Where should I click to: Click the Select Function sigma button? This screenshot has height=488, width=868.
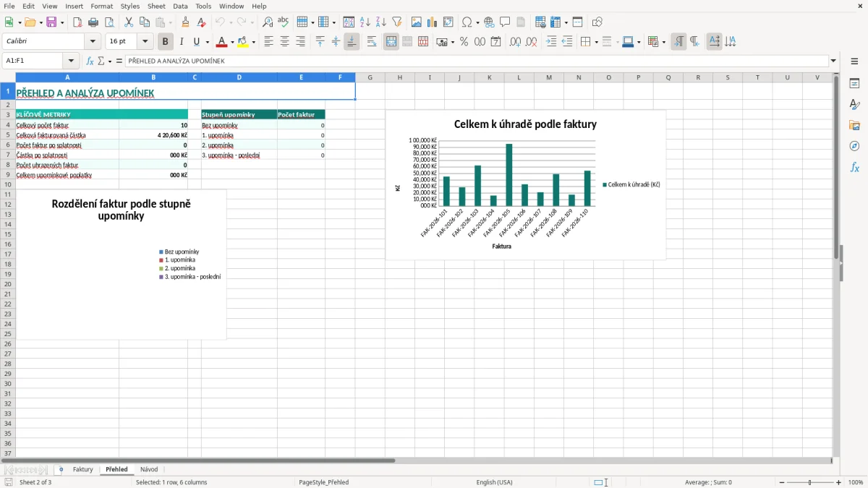pos(101,61)
